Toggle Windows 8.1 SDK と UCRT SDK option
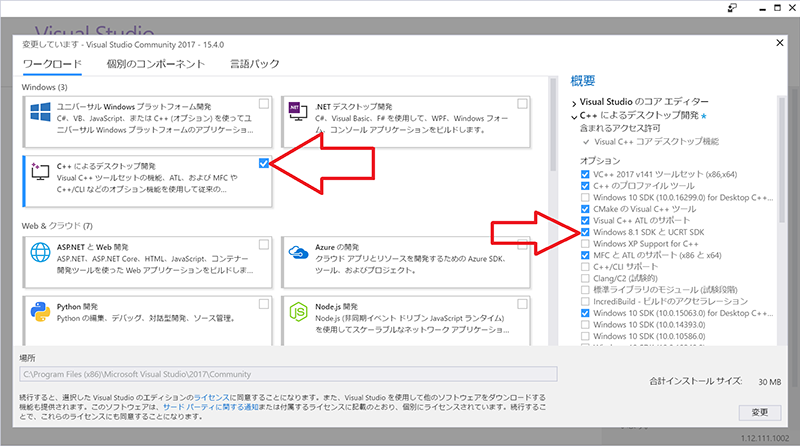Screen dimensions: 800x446 tap(585, 232)
